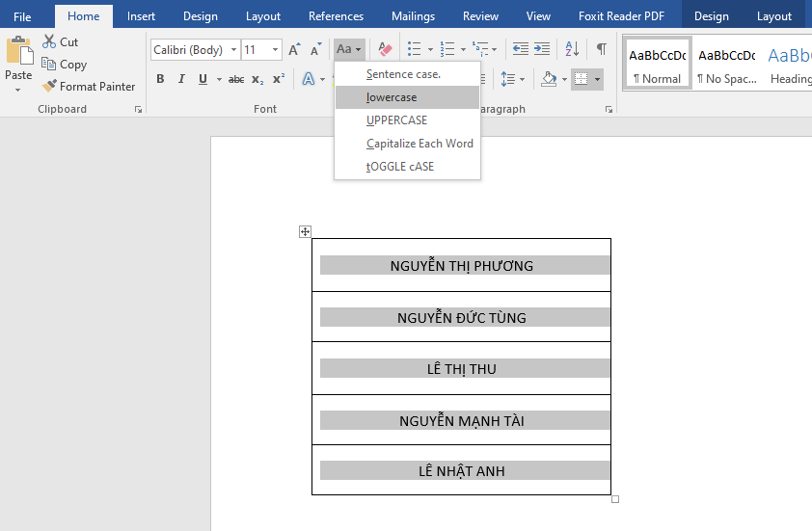Click the Multilevel List icon
The height and width of the screenshot is (531, 812).
(480, 49)
